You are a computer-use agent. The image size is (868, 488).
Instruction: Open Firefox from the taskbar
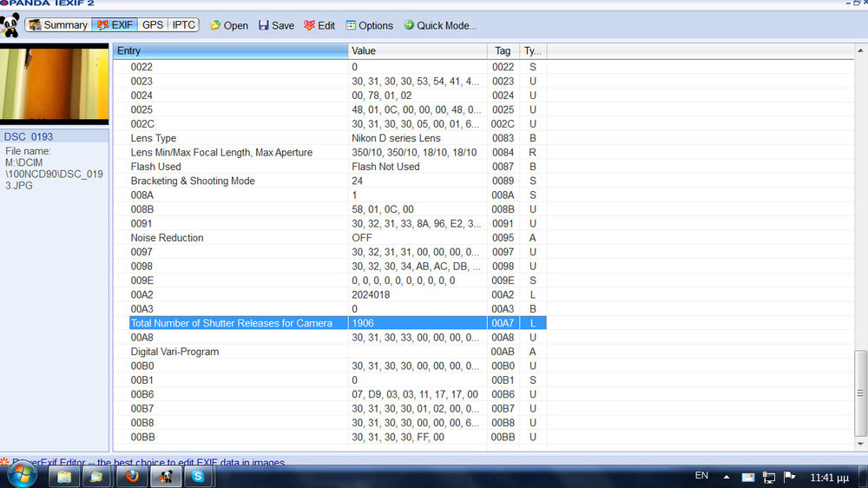tap(130, 477)
